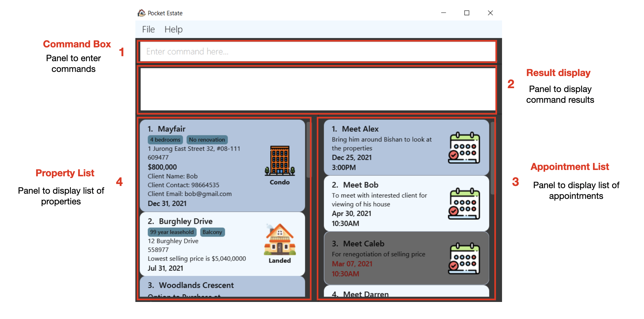
Task: Click postal code 609477
Action: (x=158, y=157)
